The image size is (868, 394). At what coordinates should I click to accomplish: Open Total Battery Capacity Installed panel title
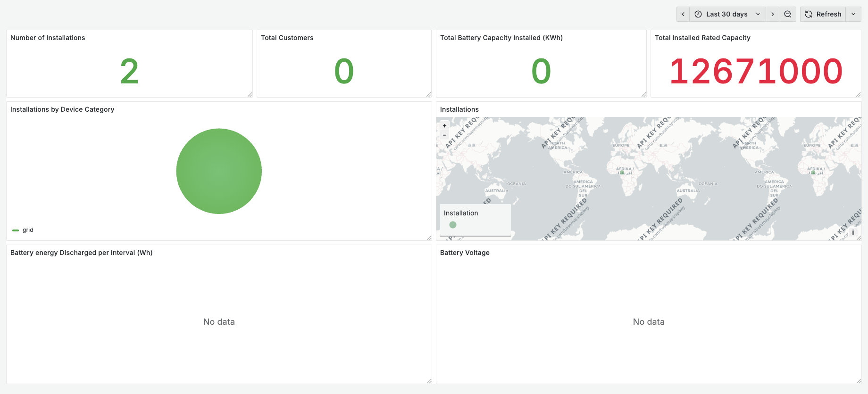pos(501,38)
